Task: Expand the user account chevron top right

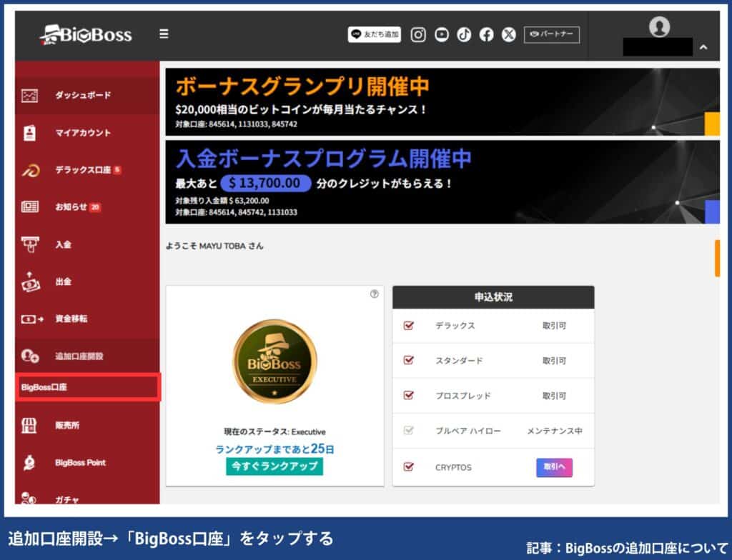Action: [704, 45]
